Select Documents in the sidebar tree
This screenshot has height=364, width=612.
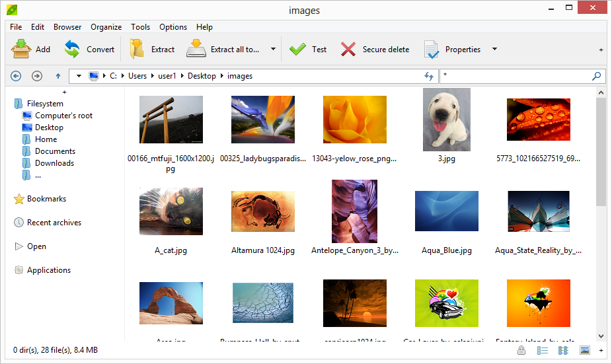pyautogui.click(x=55, y=151)
